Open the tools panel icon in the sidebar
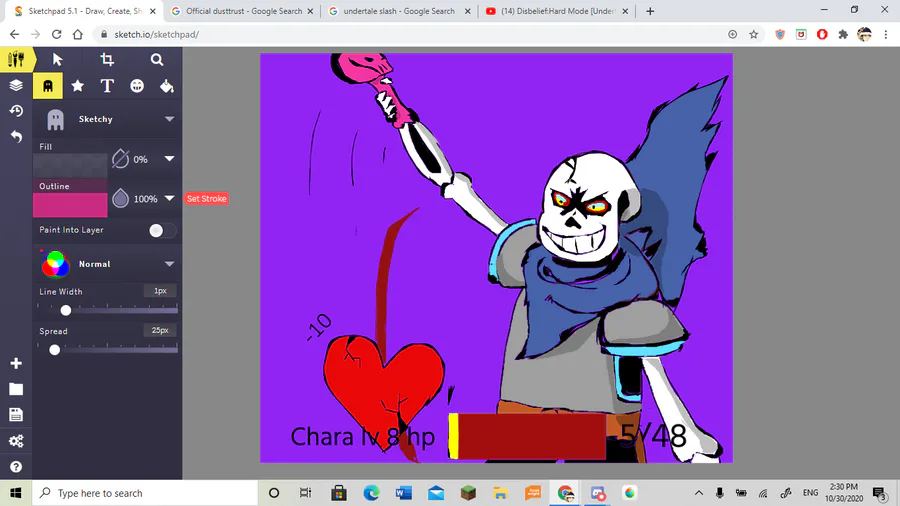Viewport: 900px width, 506px height. click(16, 59)
